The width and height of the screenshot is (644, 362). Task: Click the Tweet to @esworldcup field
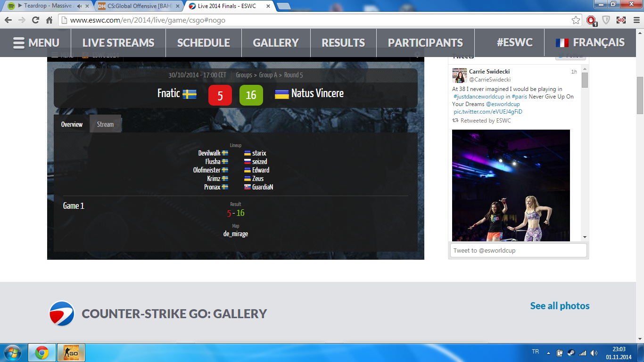pos(518,250)
